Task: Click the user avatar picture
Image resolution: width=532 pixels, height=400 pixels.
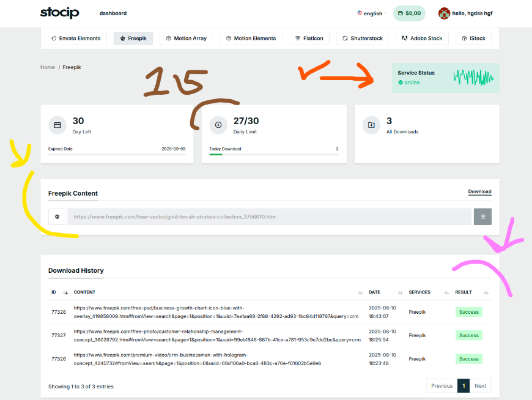Action: (444, 13)
